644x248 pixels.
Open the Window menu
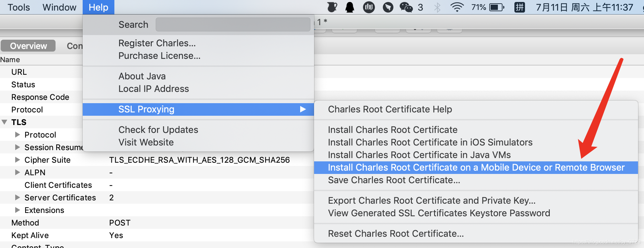tap(59, 7)
